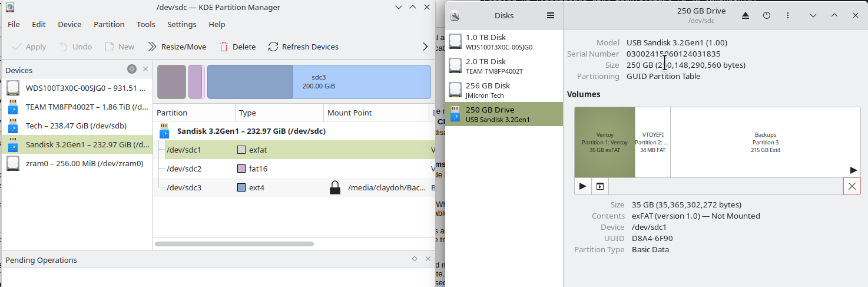This screenshot has width=868, height=287.
Task: Click the Sandisk 3.2Gen1 232.97 GiB tree header
Action: point(251,131)
